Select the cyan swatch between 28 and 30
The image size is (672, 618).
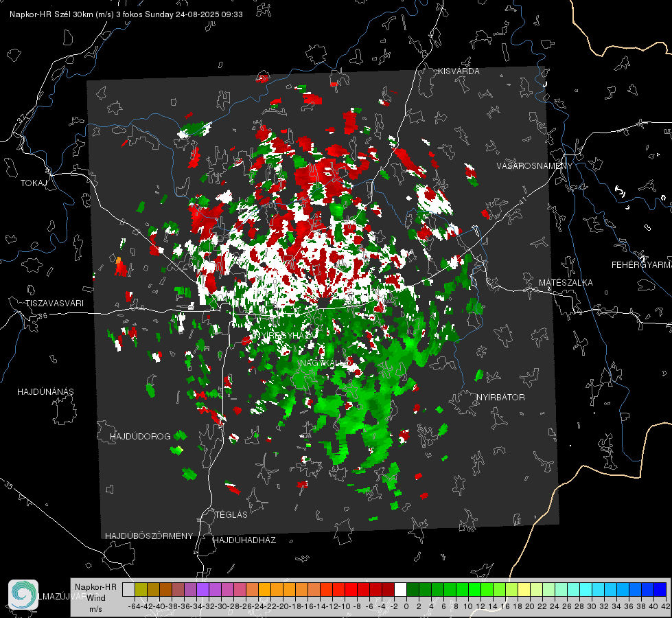[586, 589]
